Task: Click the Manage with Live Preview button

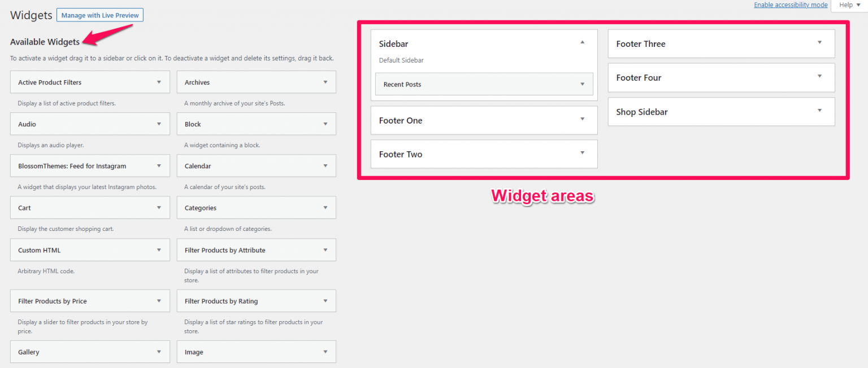Action: (x=99, y=15)
